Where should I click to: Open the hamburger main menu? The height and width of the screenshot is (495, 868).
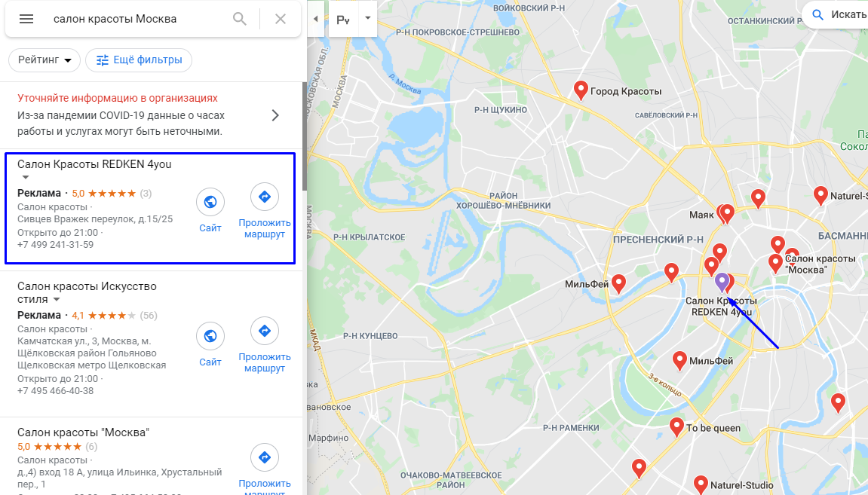(26, 19)
